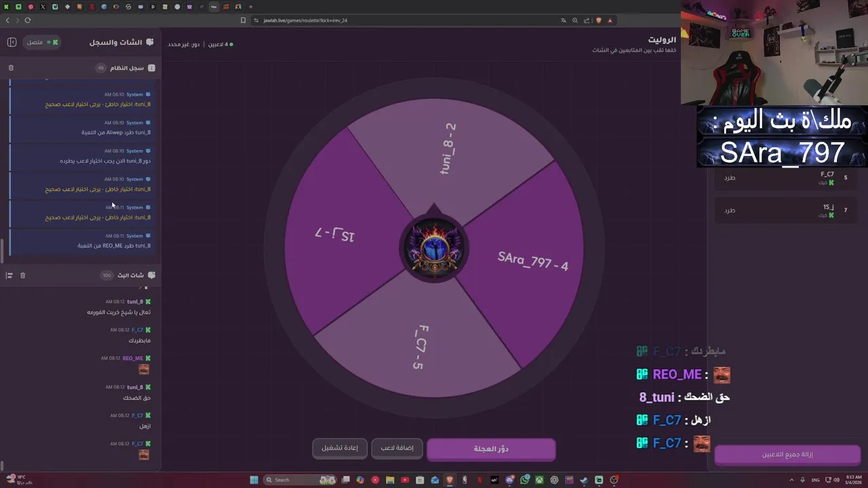Viewport: 868px width, 488px height.
Task: Open the translate page icon
Action: (563, 20)
